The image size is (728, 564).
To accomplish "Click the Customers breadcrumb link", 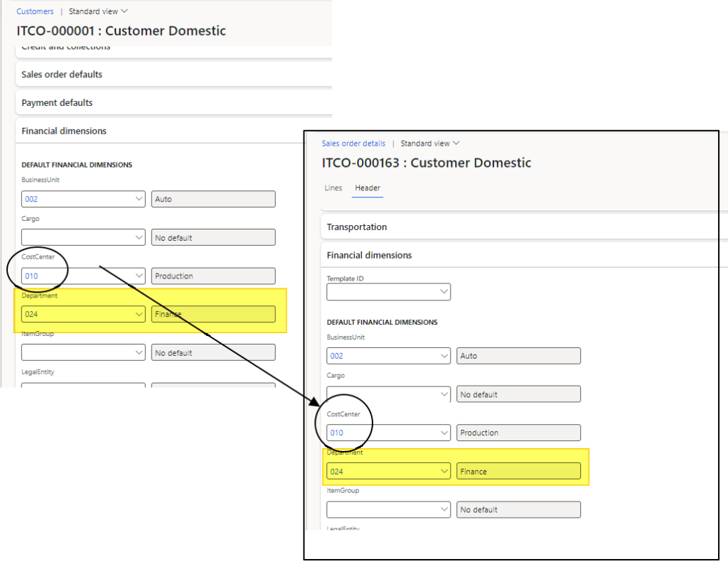I will point(35,11).
